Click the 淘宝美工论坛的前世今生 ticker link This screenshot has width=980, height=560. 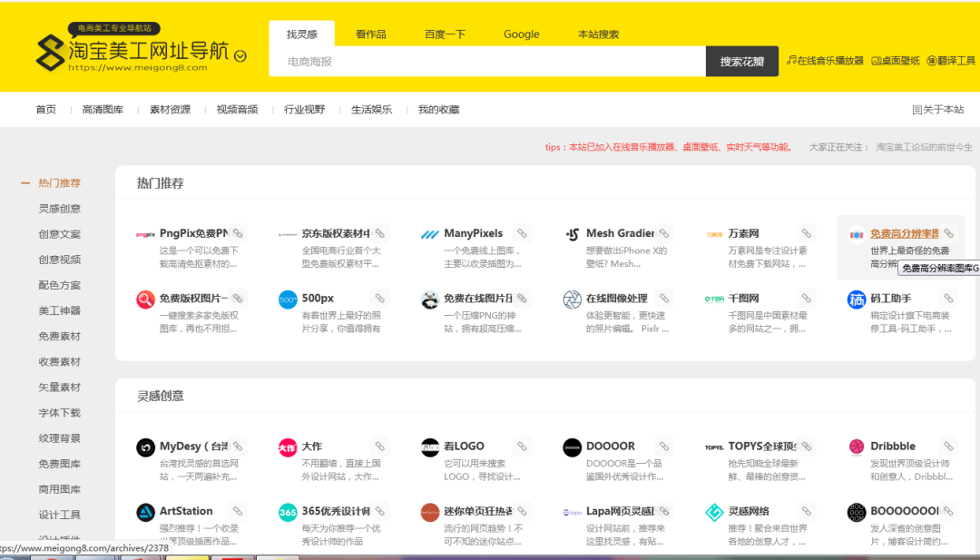click(924, 148)
